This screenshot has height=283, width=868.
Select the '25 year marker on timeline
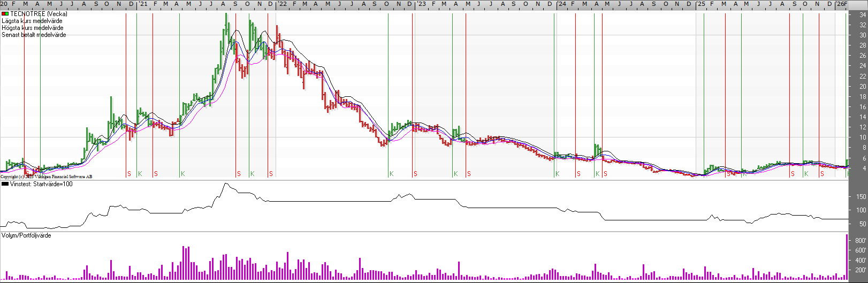pyautogui.click(x=701, y=4)
